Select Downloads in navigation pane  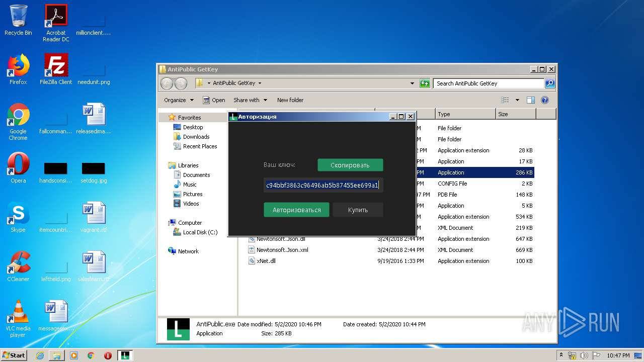pos(196,137)
